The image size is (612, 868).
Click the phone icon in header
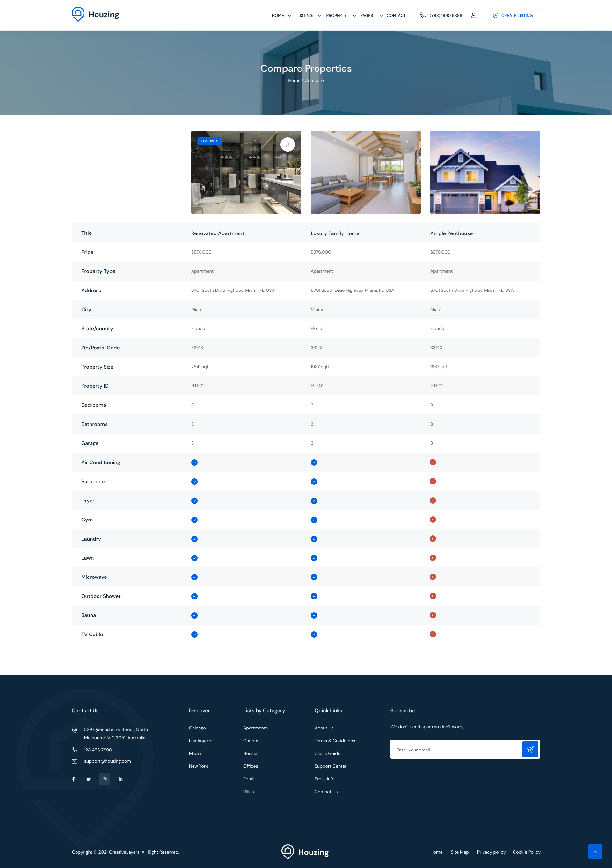tap(423, 16)
